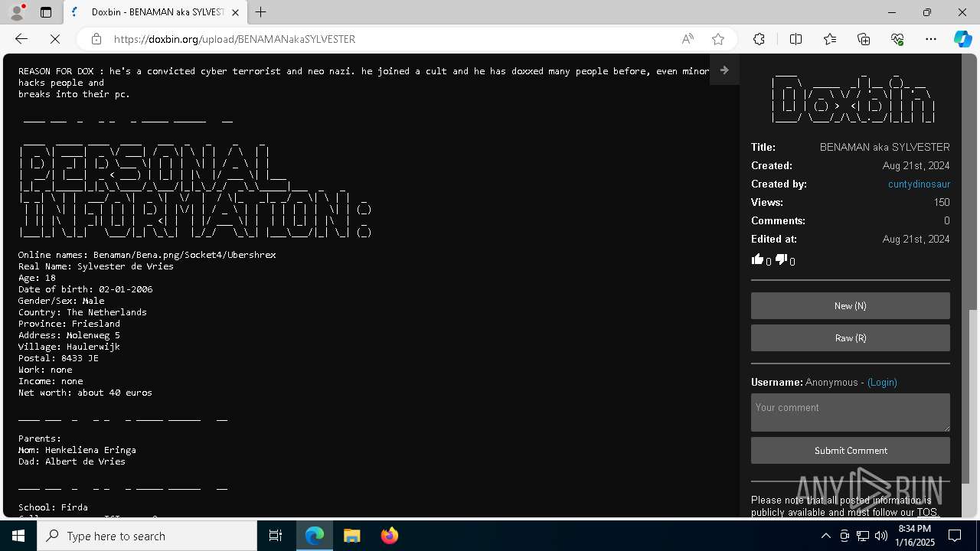Select the Doxbin browser tab
Screen dimensions: 980x551
[x=155, y=12]
